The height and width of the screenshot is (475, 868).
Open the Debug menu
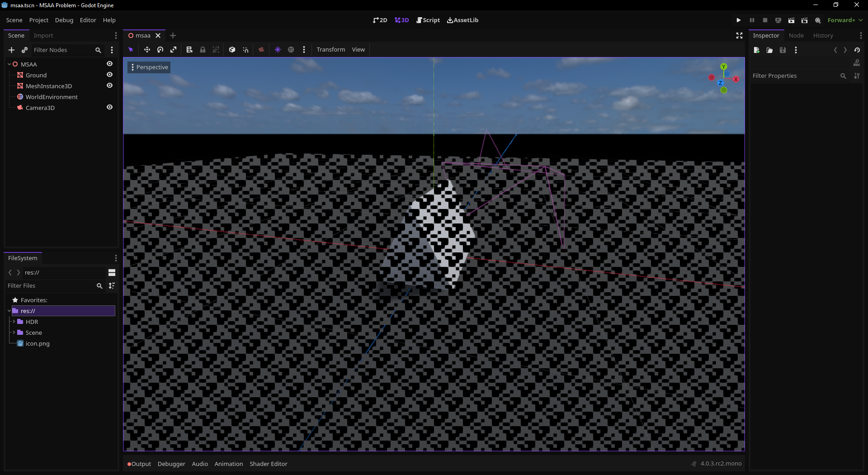[64, 20]
